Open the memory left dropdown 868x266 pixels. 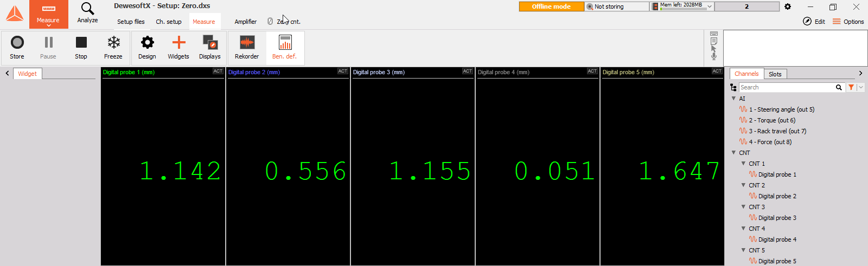click(709, 7)
